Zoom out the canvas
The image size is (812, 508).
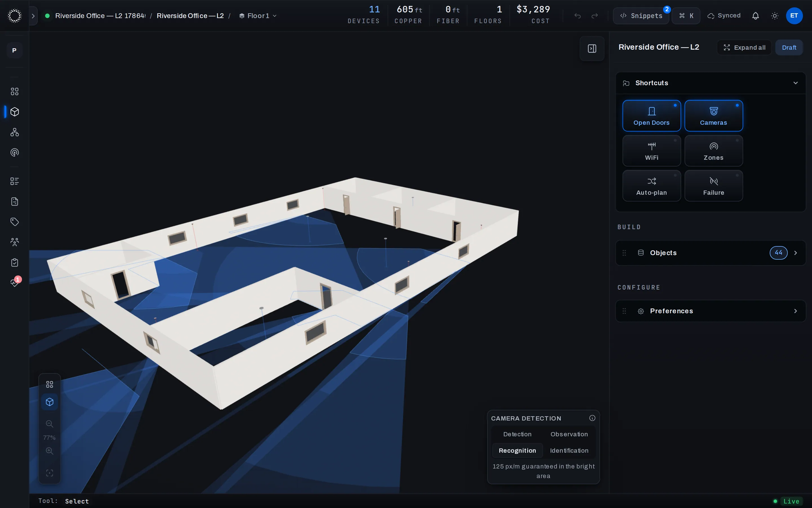(50, 424)
